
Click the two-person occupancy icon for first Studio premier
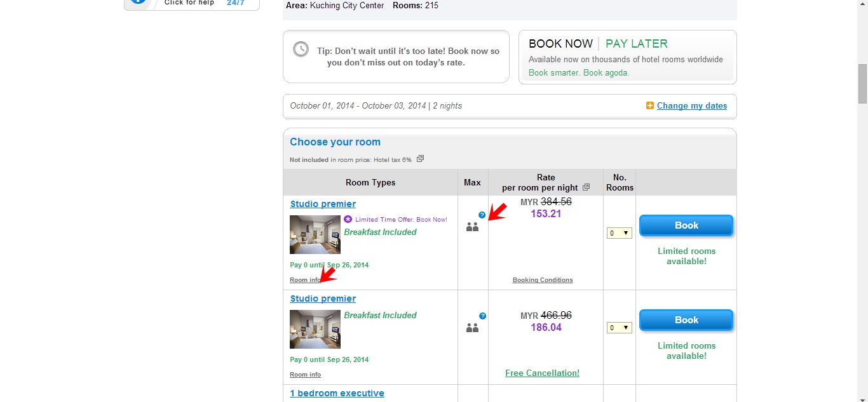tap(472, 227)
